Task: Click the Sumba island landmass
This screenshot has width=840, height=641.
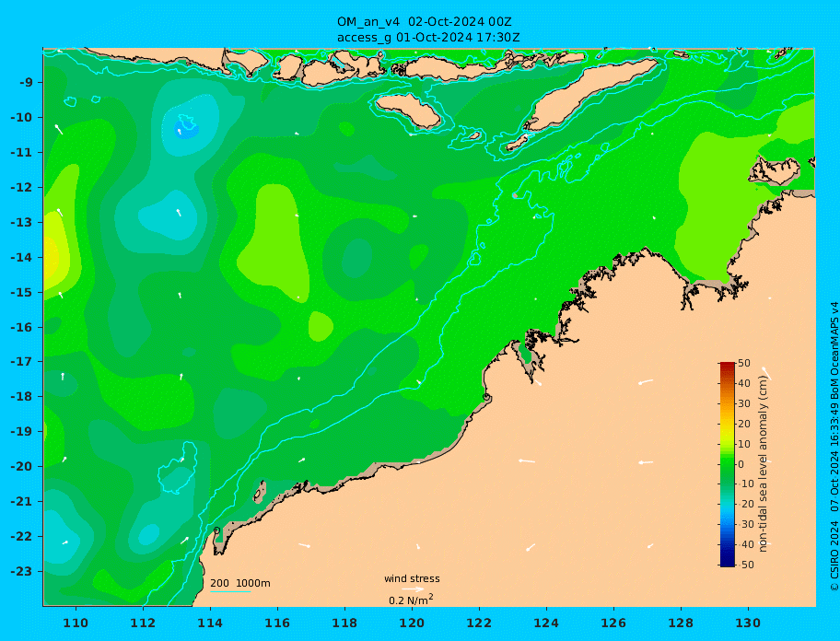Action: [x=408, y=111]
